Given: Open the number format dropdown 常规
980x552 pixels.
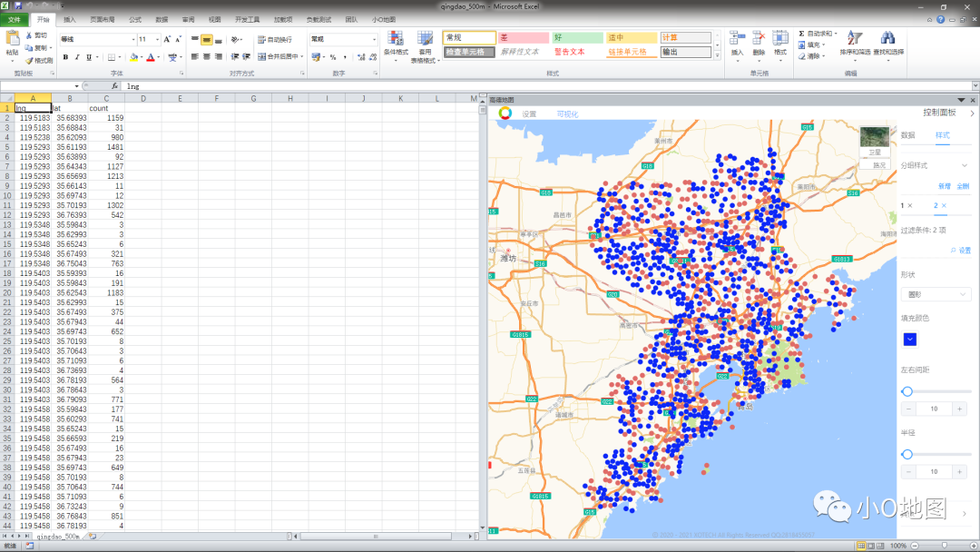Looking at the screenshot, I should pyautogui.click(x=373, y=40).
